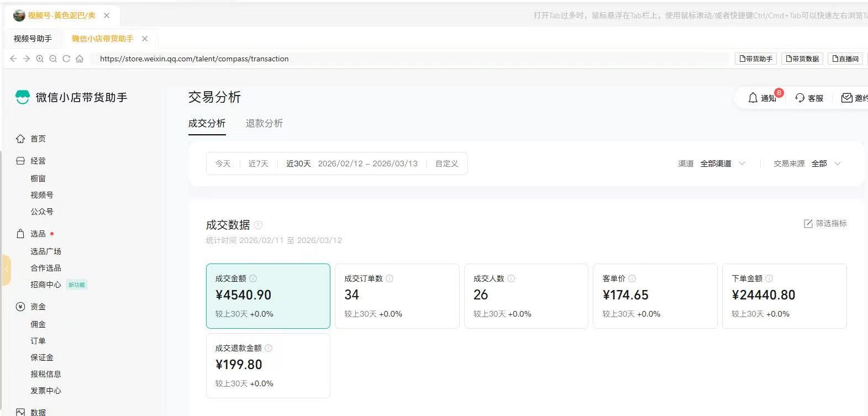Select the 客单价 ¥174.65 card
The height and width of the screenshot is (416, 868).
pyautogui.click(x=655, y=296)
